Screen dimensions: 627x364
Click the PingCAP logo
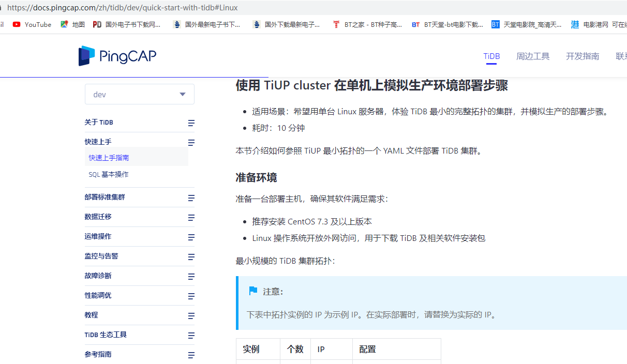click(x=117, y=56)
